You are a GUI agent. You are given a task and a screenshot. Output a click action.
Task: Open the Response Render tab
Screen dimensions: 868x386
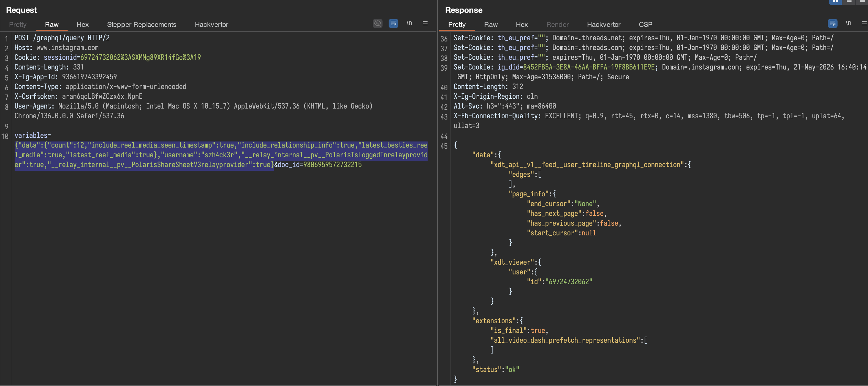557,24
